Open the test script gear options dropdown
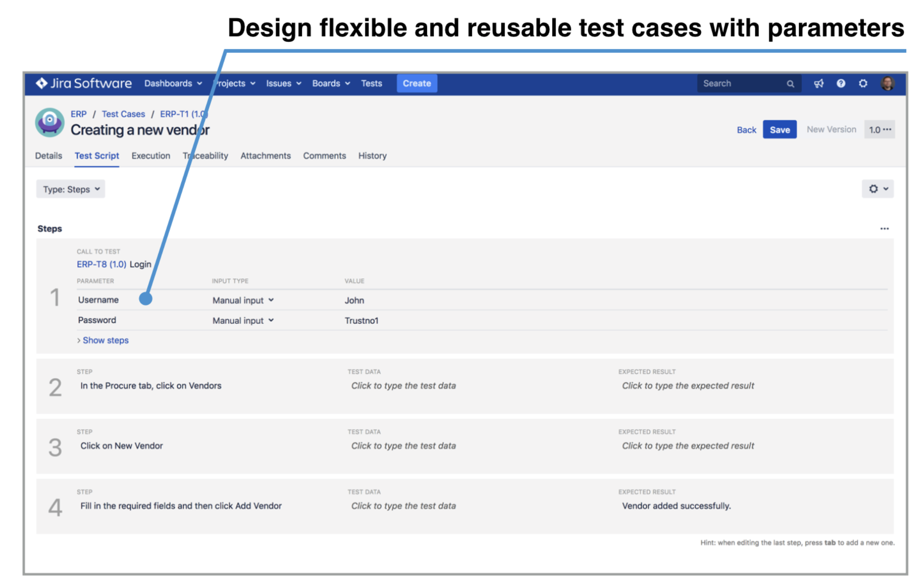Image resolution: width=924 pixels, height=587 pixels. [x=877, y=189]
